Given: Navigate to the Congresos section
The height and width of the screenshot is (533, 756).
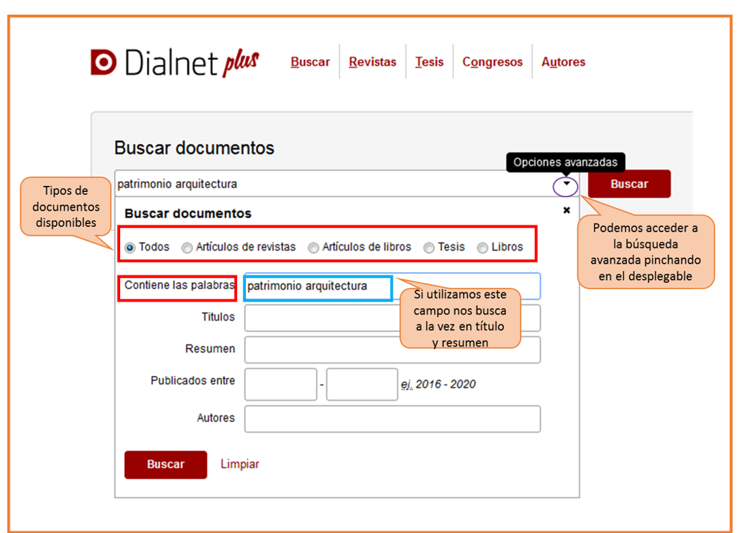Looking at the screenshot, I should point(492,62).
